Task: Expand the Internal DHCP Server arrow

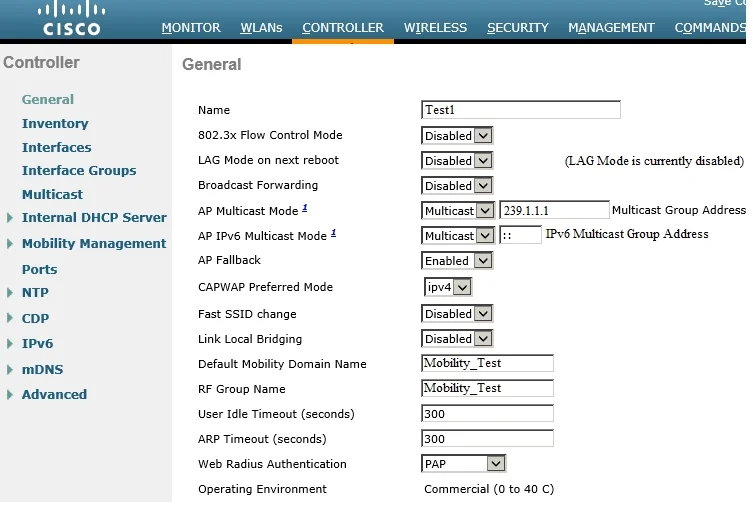Action: coord(10,218)
